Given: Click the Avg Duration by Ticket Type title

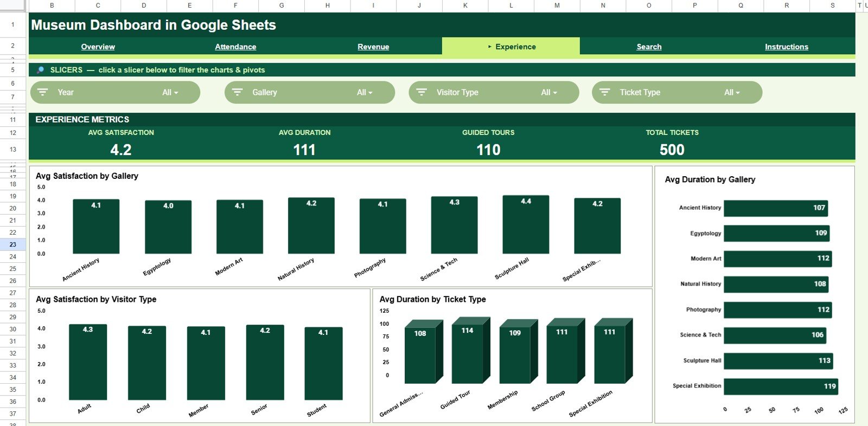Looking at the screenshot, I should (x=433, y=299).
